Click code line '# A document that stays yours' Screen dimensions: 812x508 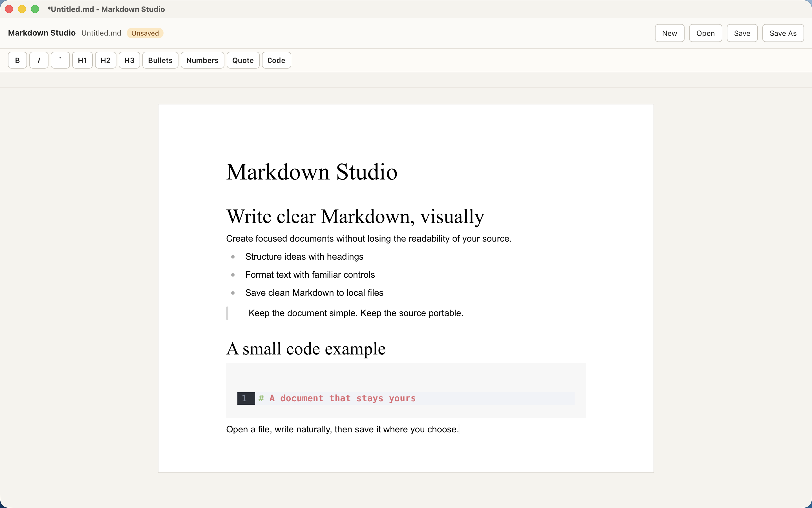[337, 398]
